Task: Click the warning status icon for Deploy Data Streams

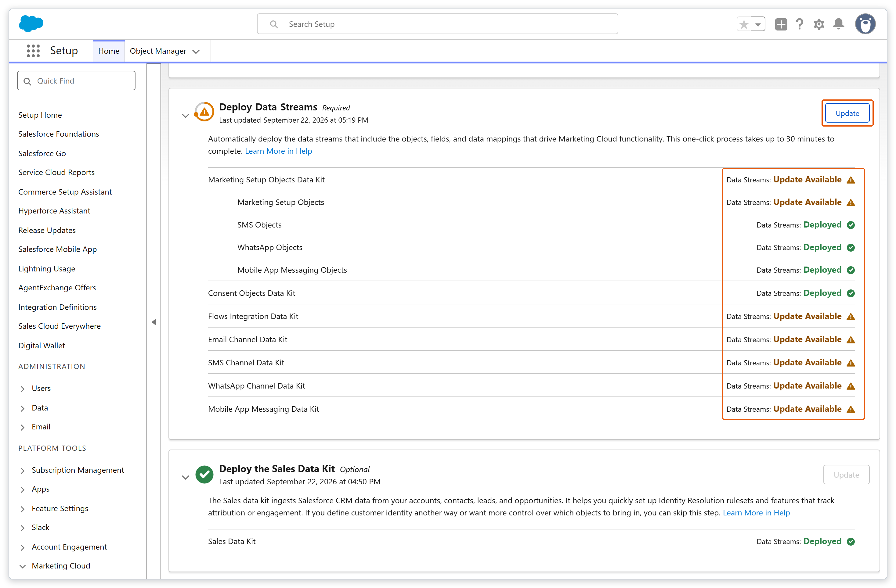Action: coord(204,112)
